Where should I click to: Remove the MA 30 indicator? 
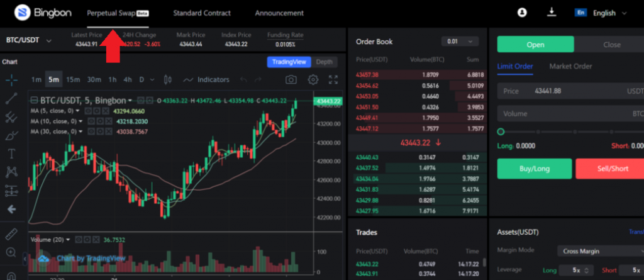(108, 132)
